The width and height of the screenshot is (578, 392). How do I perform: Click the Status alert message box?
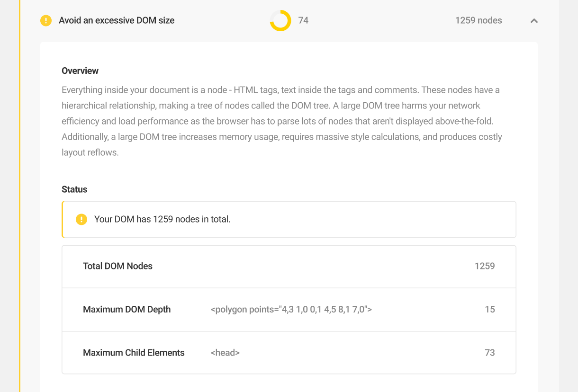tap(289, 219)
